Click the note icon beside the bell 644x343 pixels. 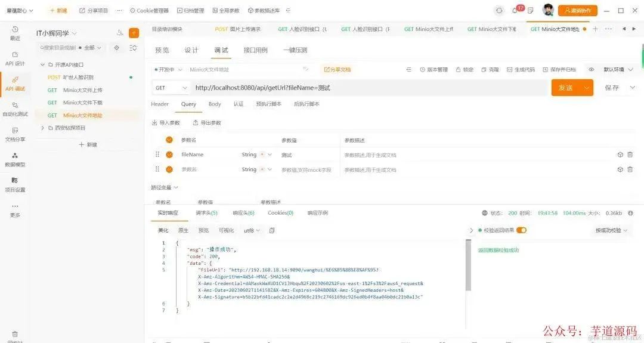(x=531, y=10)
